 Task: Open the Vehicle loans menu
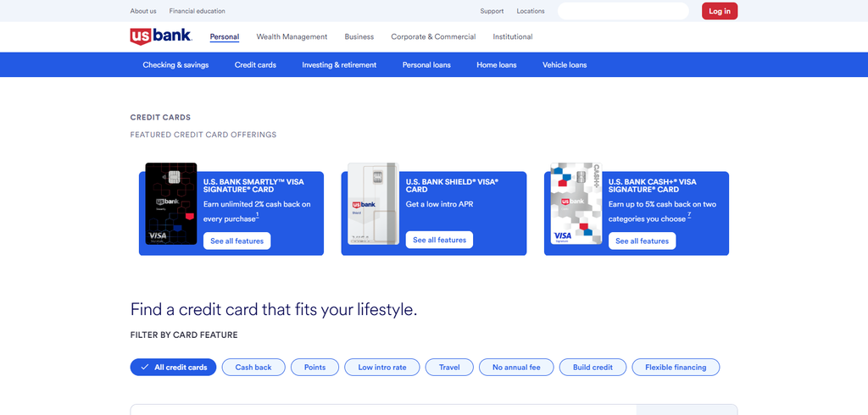click(565, 64)
